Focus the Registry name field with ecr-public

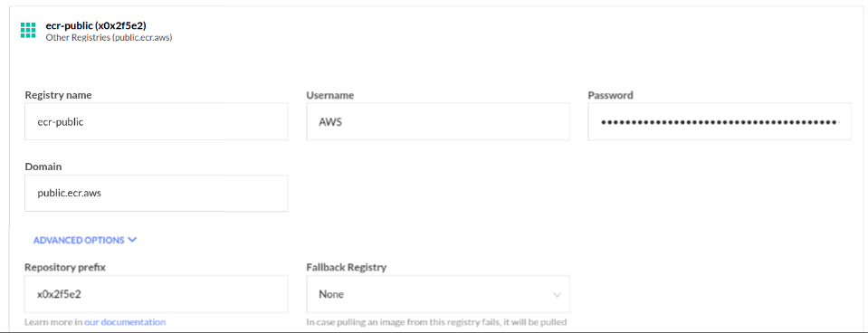point(157,121)
